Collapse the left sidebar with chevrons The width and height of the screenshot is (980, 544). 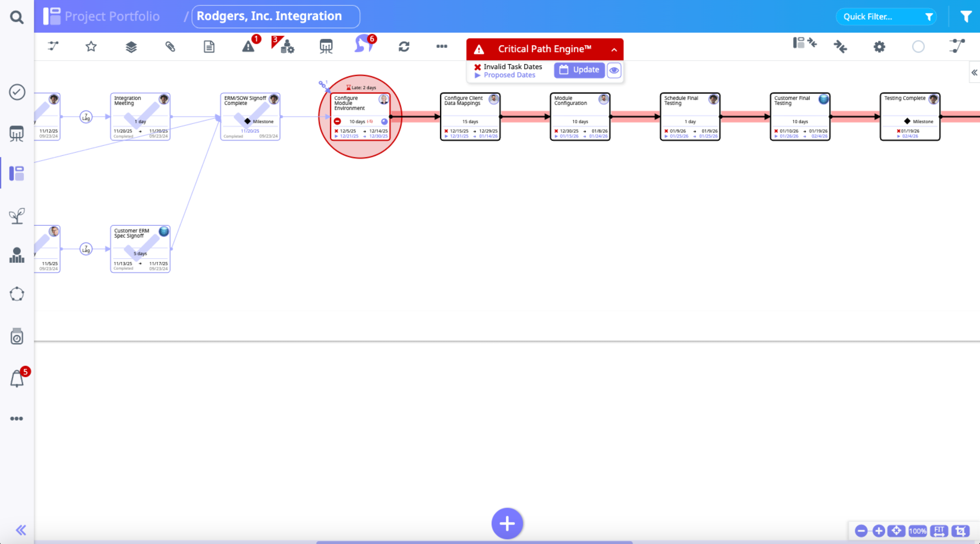click(21, 530)
